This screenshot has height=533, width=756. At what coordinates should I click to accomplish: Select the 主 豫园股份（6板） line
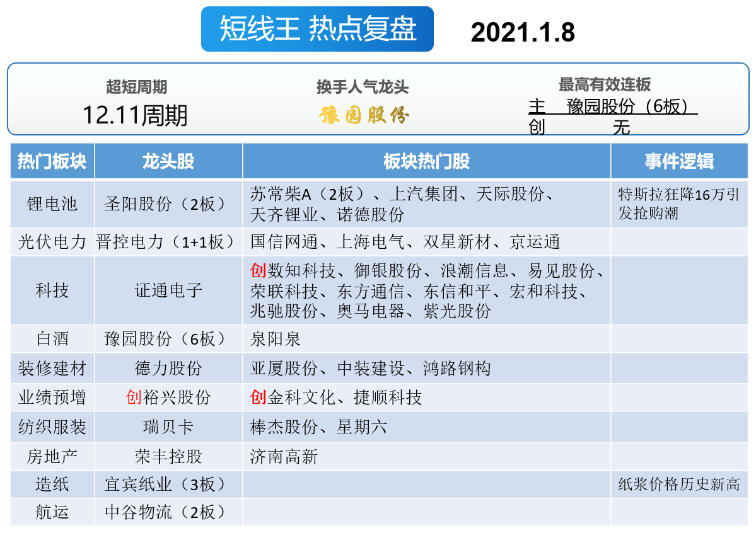coord(613,106)
